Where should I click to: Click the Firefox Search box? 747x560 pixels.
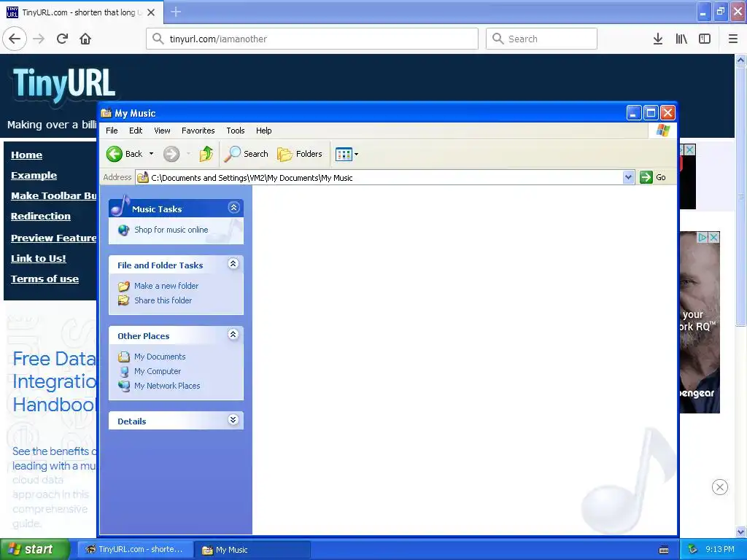(x=541, y=39)
